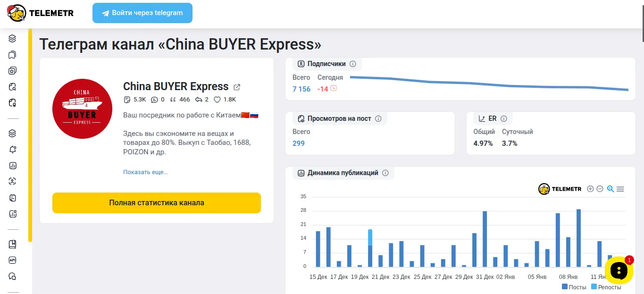Toggle the 'Посты' series in chart legend
Screen dimensions: 644x294
[x=574, y=286]
